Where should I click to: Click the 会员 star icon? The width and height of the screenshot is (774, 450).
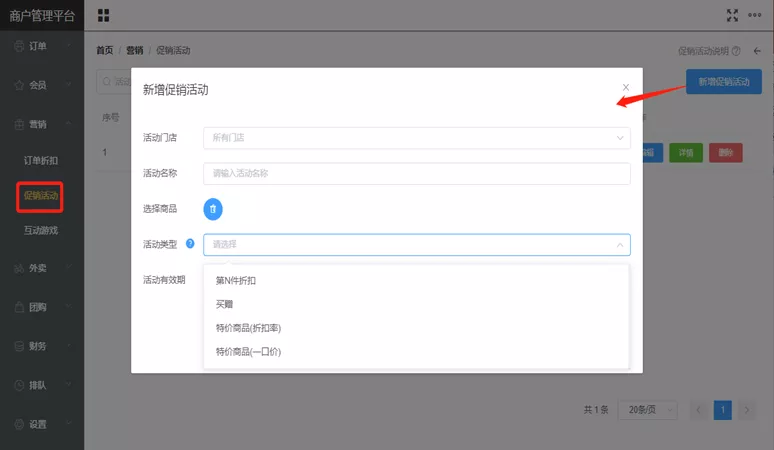(19, 85)
